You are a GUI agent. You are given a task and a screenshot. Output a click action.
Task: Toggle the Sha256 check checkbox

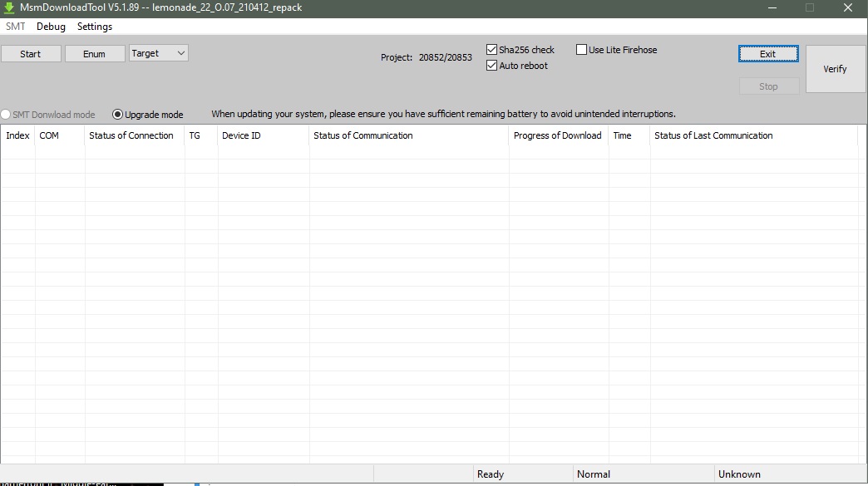click(x=492, y=50)
